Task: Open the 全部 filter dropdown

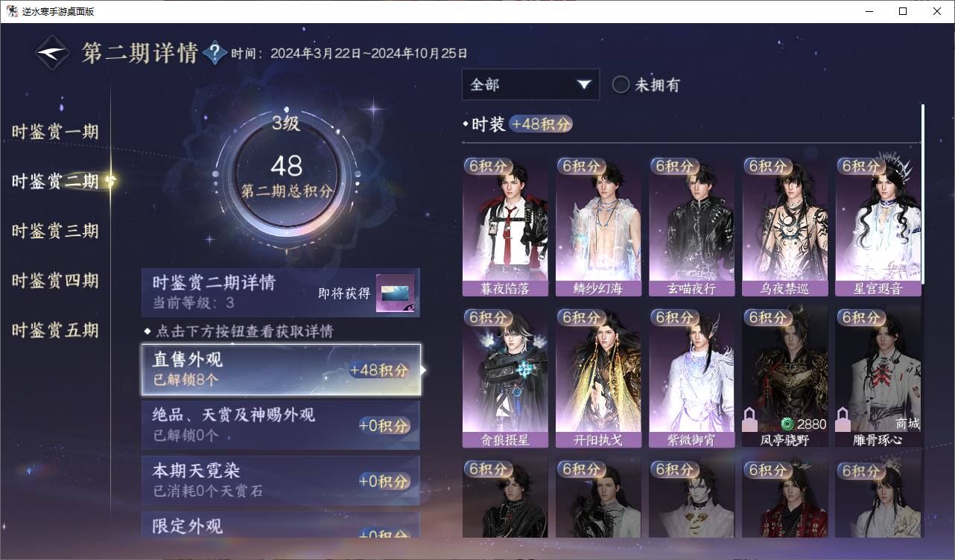Action: pos(530,84)
